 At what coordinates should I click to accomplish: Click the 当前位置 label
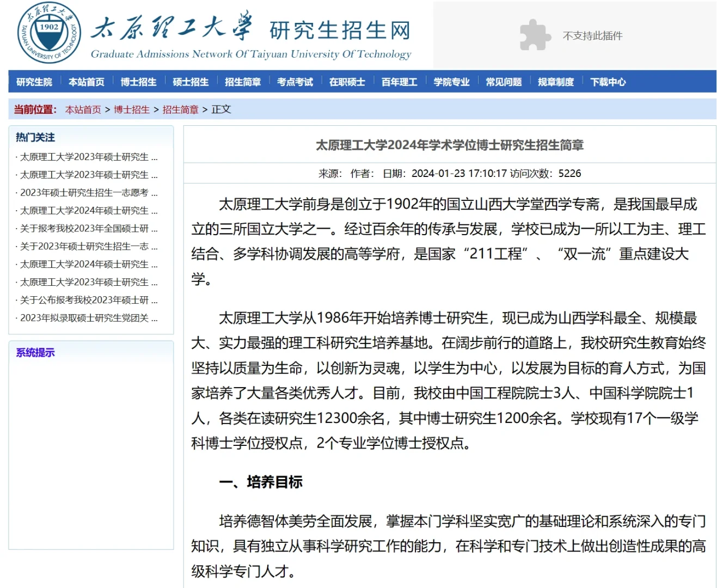pos(35,109)
